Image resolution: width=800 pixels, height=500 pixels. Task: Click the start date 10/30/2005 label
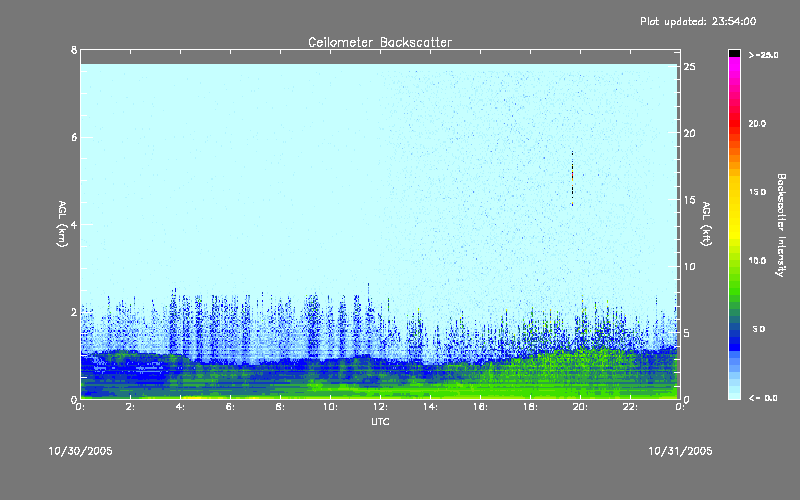81,451
